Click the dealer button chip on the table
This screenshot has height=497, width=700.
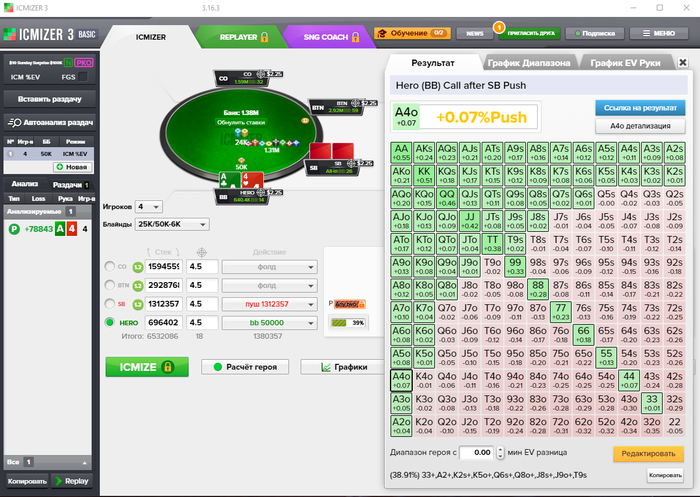coord(305,121)
